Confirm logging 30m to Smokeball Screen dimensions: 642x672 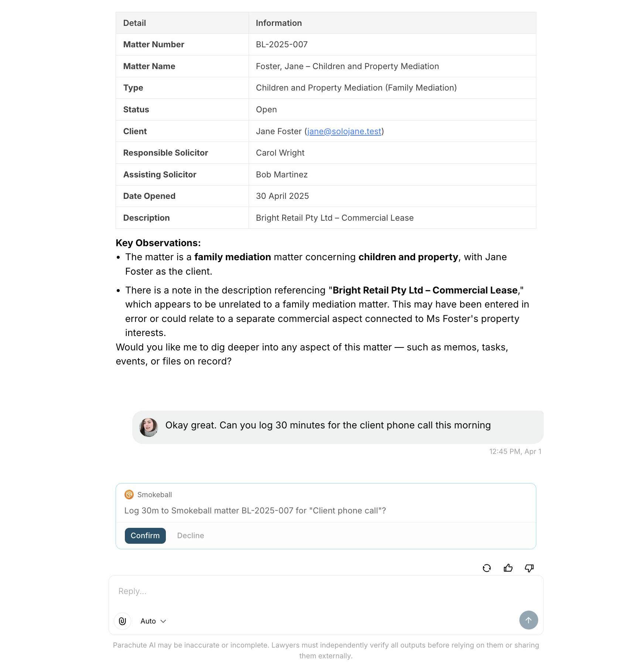pyautogui.click(x=145, y=536)
